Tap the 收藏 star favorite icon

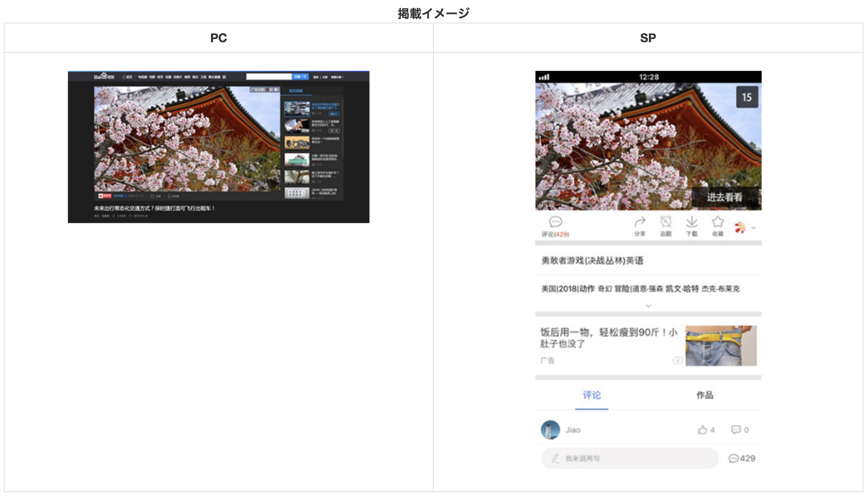click(718, 222)
